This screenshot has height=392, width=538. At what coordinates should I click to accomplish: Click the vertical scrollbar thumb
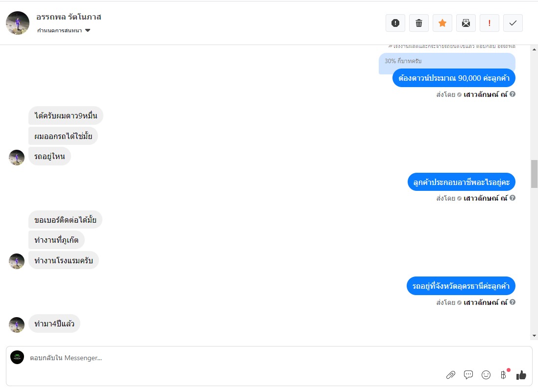pos(534,174)
